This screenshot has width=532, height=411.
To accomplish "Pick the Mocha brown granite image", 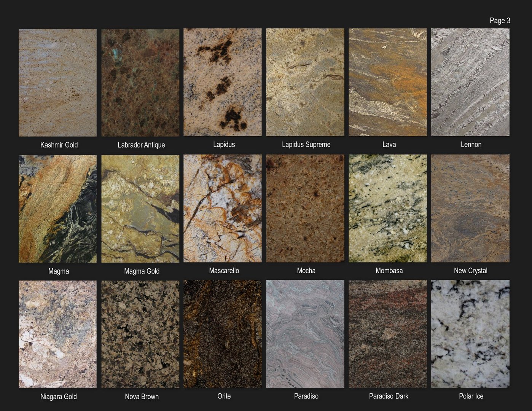I will [305, 209].
